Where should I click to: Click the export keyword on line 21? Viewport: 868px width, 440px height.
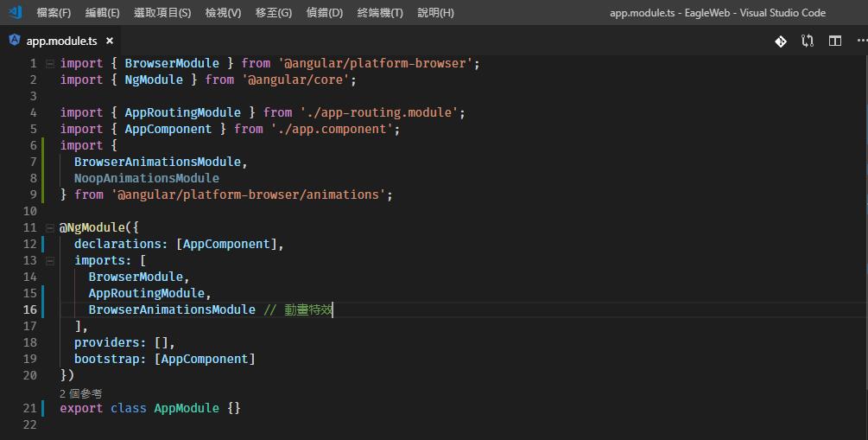[x=81, y=408]
